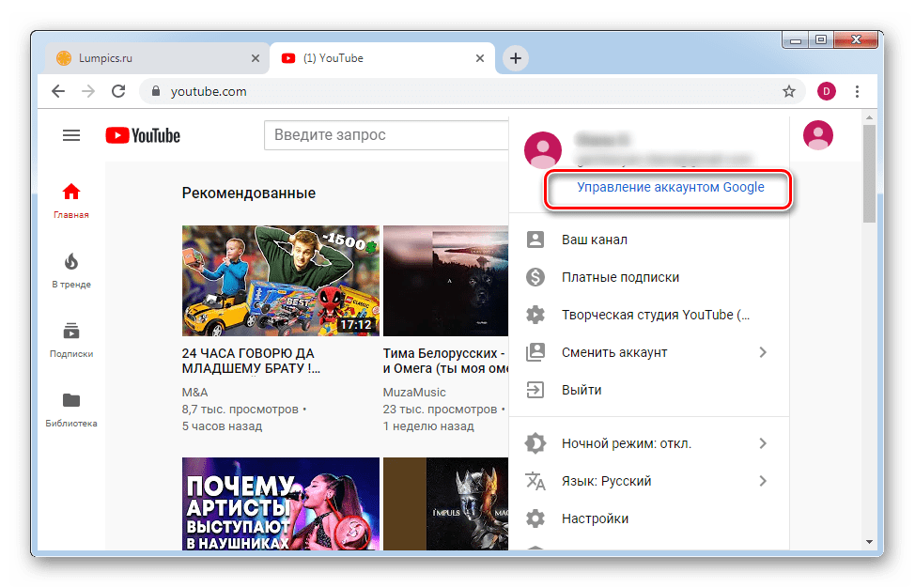The image size is (915, 588).
Task: Click the Рекомендованные heading
Action: [249, 193]
